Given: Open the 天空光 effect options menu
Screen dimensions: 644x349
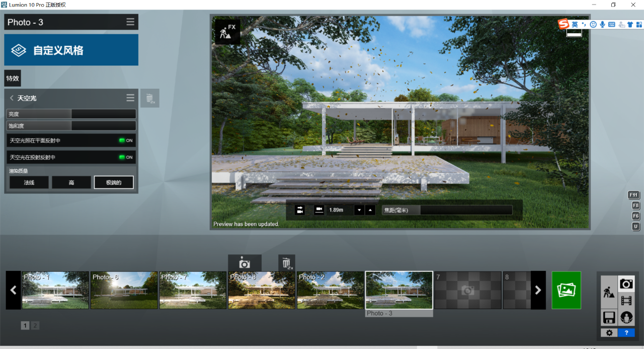Looking at the screenshot, I should point(130,98).
